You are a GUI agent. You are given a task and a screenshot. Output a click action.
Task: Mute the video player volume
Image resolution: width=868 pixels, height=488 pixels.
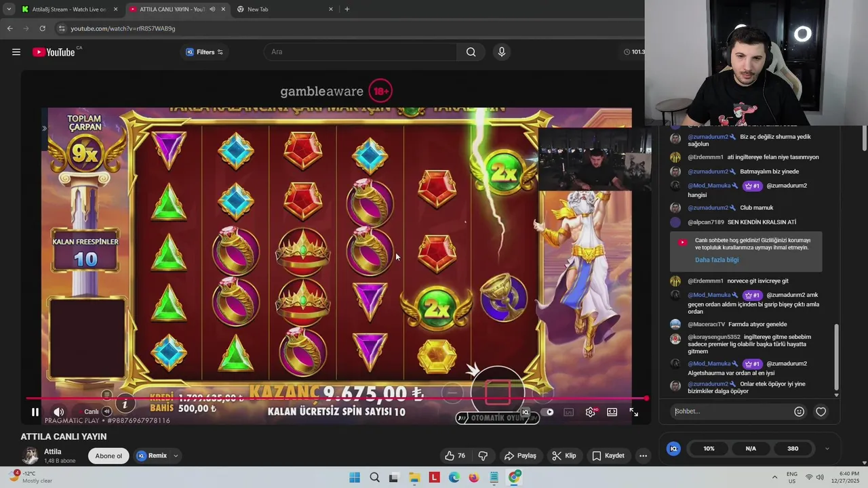pyautogui.click(x=59, y=411)
